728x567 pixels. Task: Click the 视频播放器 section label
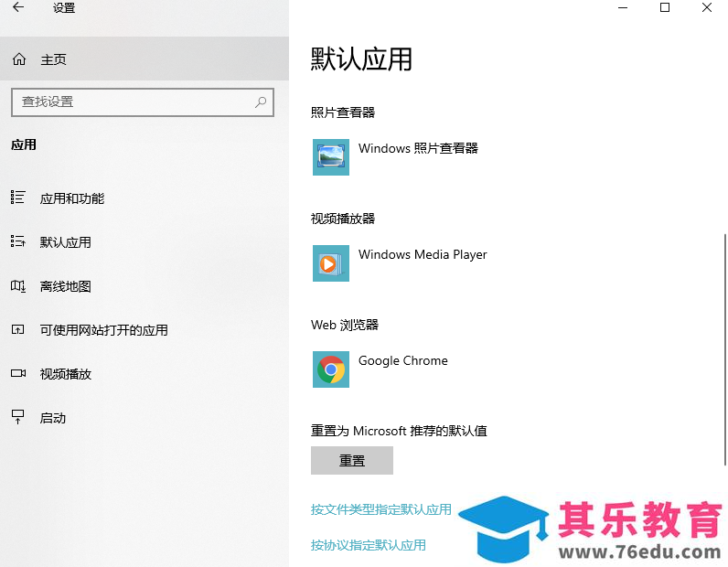point(343,219)
